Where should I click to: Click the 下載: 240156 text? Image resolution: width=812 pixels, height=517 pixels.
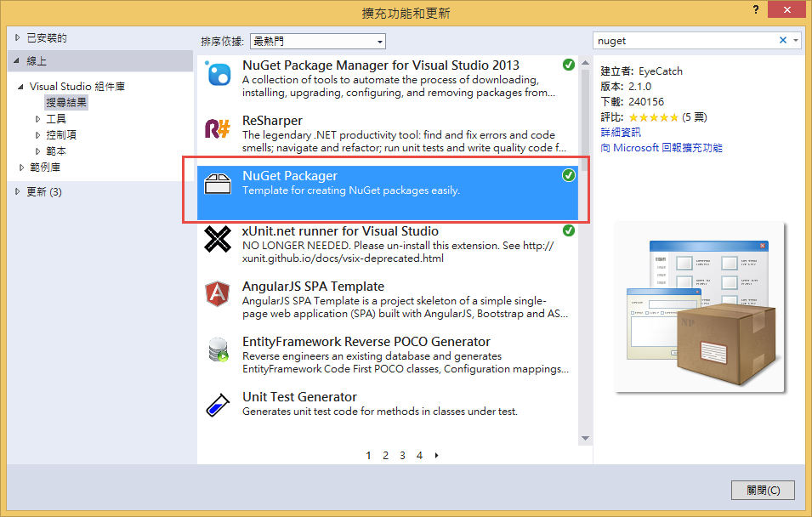click(632, 101)
